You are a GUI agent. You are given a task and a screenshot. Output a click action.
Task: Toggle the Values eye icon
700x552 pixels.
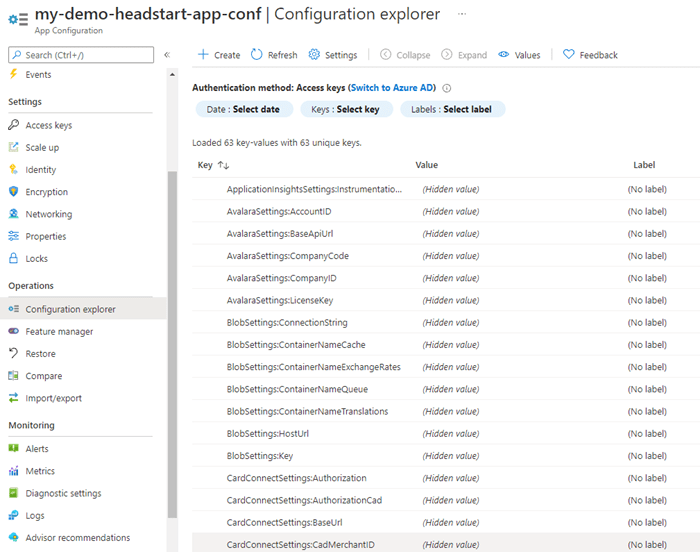[x=504, y=54]
